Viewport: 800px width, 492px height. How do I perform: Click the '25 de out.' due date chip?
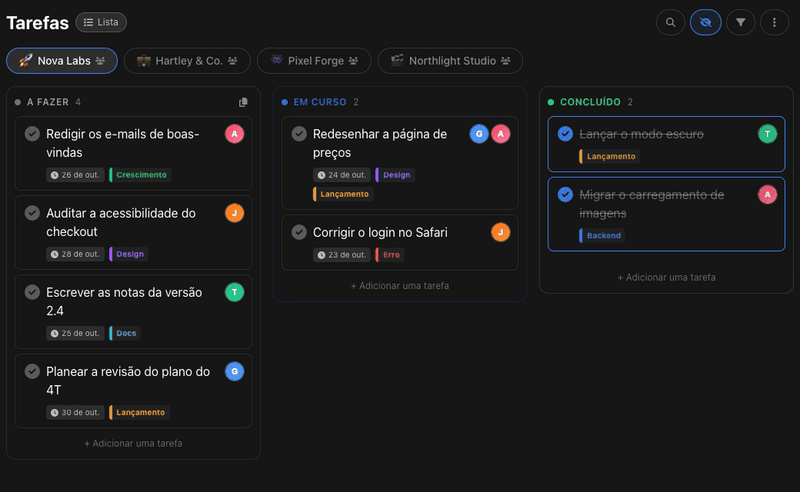coord(76,333)
